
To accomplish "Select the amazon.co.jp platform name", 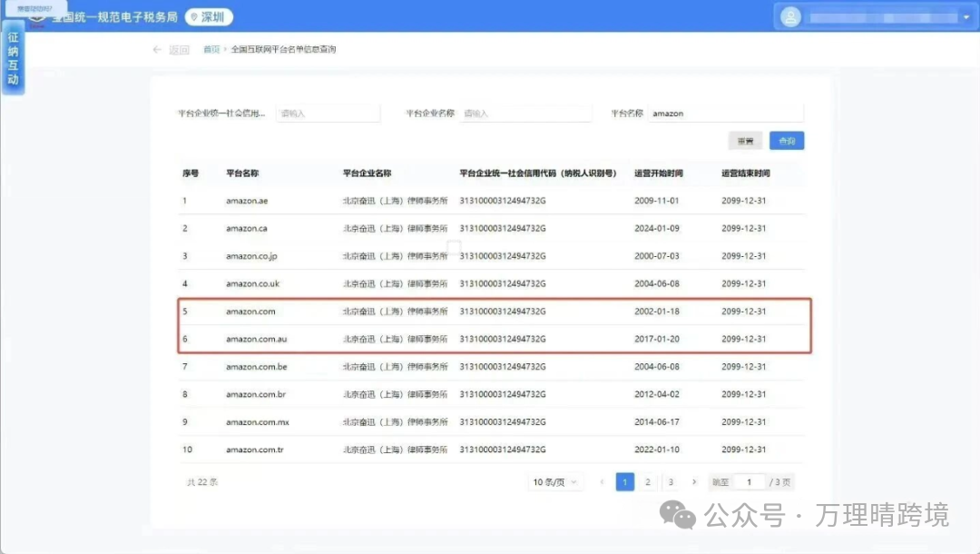I will (251, 256).
